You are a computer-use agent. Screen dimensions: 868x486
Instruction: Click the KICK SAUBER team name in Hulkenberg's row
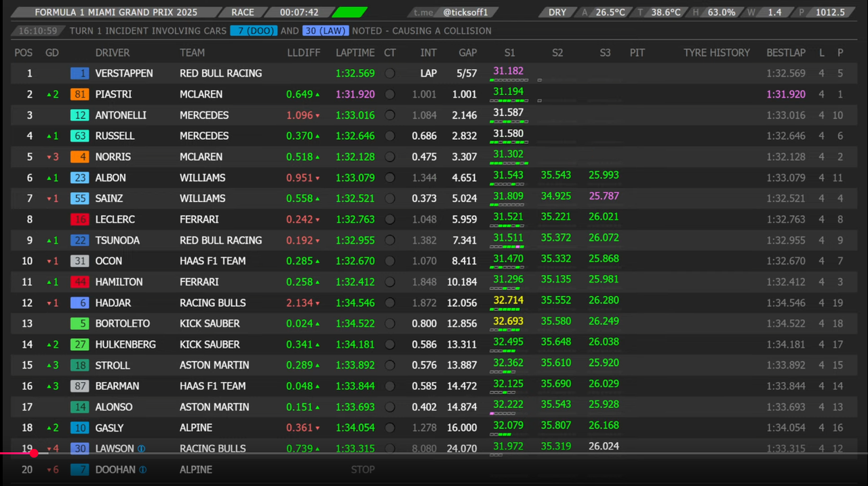point(210,345)
